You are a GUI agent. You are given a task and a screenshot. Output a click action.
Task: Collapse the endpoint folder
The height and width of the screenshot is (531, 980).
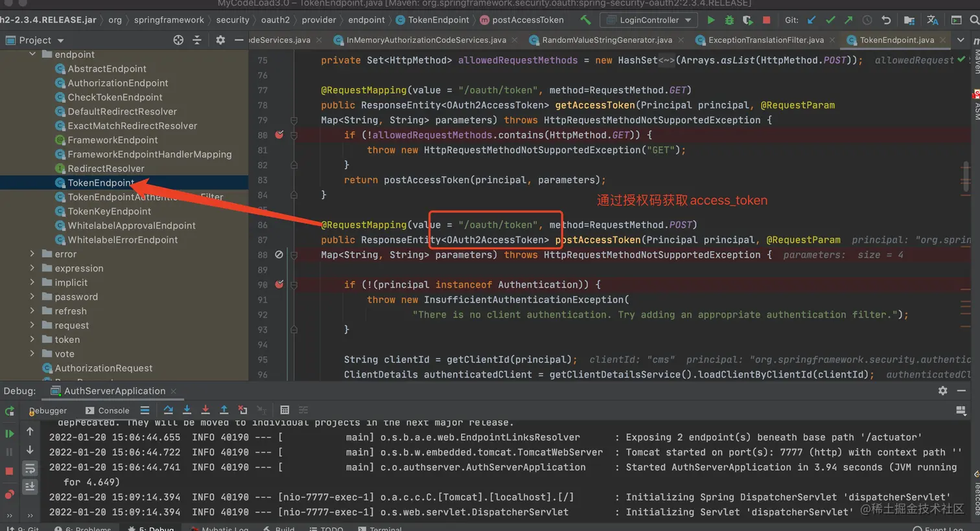pyautogui.click(x=32, y=54)
